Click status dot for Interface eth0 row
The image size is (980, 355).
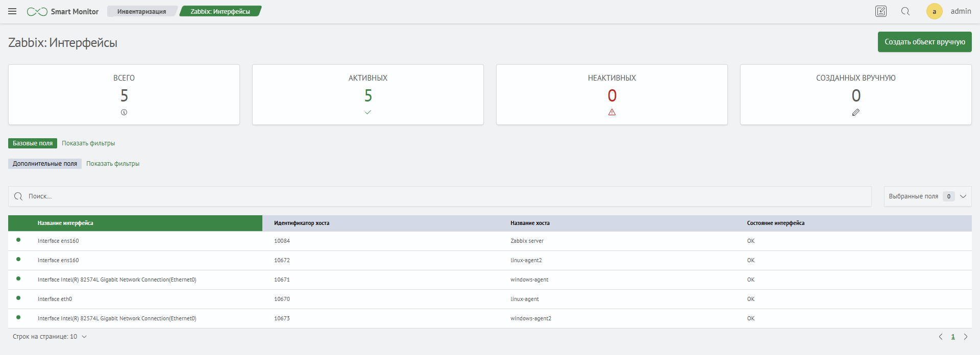point(18,298)
